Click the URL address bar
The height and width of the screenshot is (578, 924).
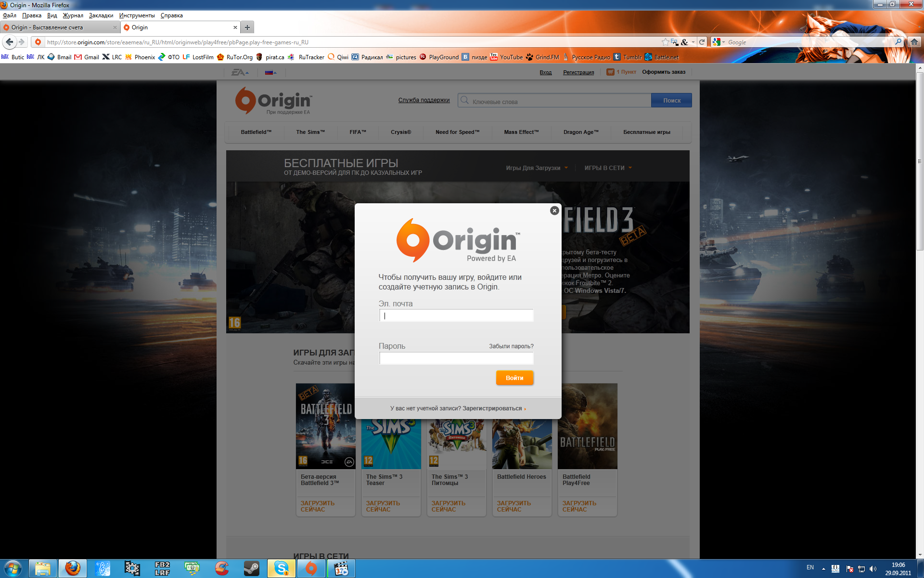351,42
